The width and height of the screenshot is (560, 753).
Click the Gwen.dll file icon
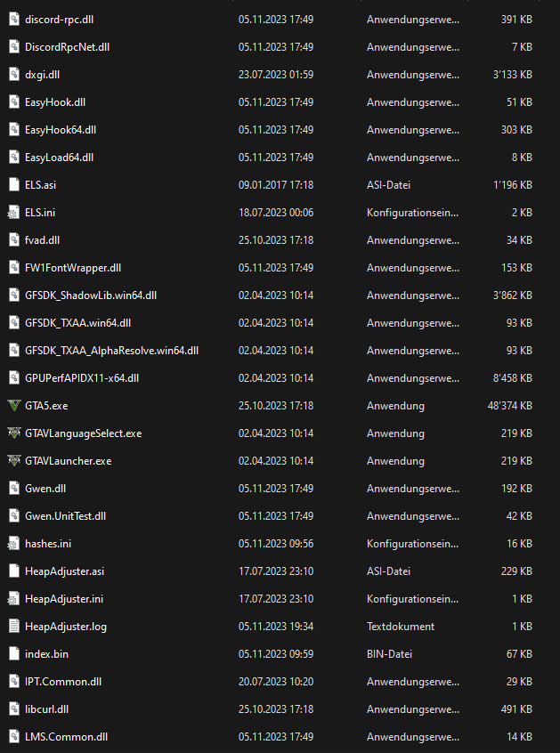[x=14, y=489]
